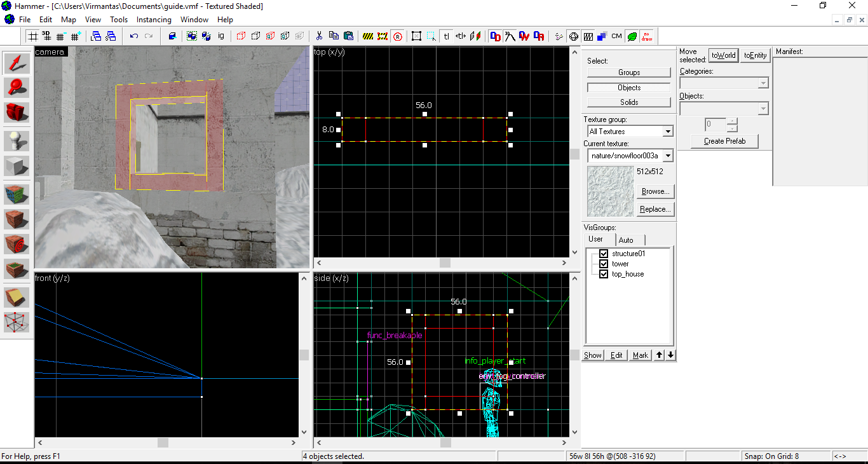The image size is (868, 464).
Task: Open the Window menu
Action: click(x=194, y=20)
